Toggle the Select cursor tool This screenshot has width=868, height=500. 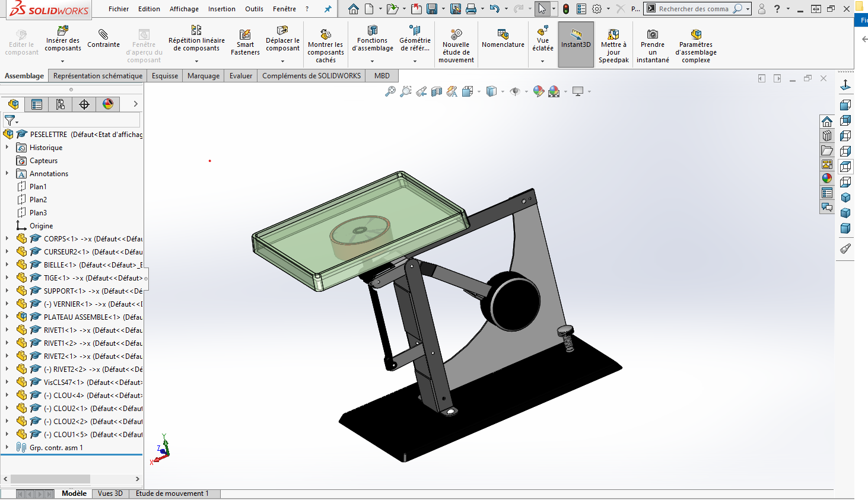point(542,9)
